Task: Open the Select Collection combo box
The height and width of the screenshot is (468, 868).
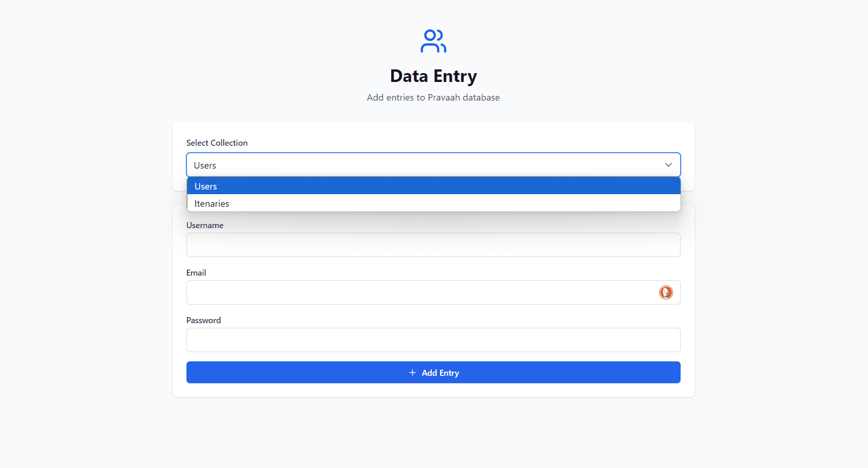Action: (433, 165)
